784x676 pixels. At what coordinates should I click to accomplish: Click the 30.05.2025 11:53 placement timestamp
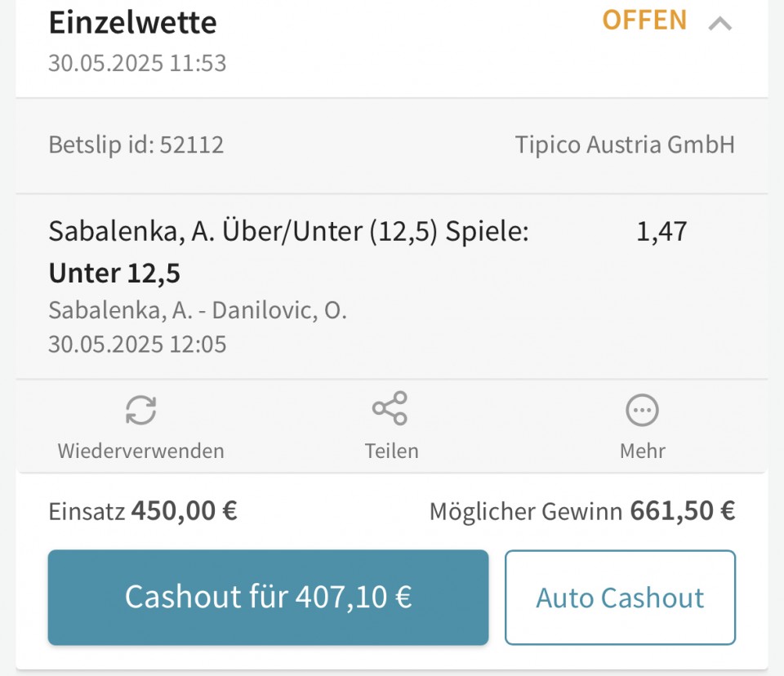point(137,64)
